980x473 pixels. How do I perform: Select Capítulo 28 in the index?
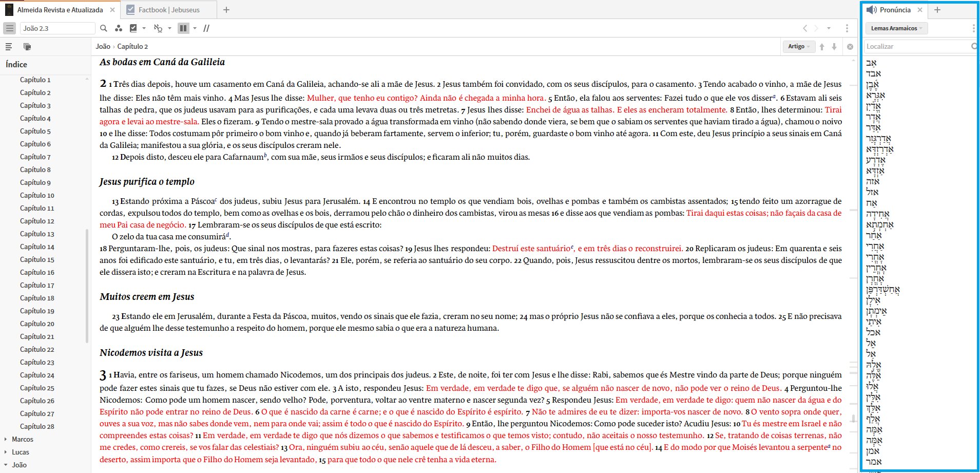(x=37, y=426)
